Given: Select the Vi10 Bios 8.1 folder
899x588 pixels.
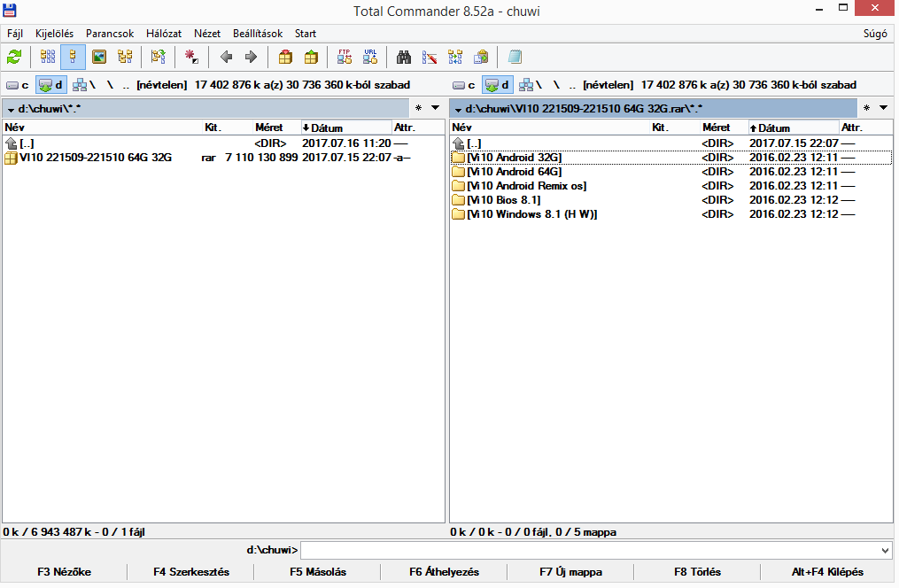Looking at the screenshot, I should point(670,200).
